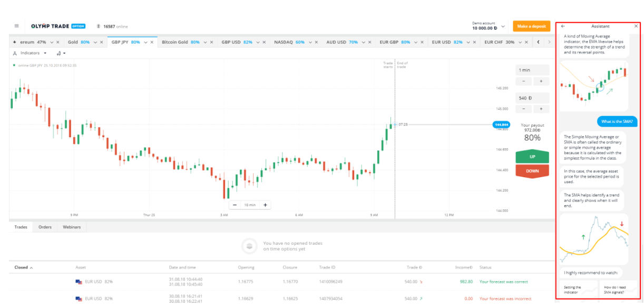Click trade ID 1410096249
Screen dimensions: 644x308
point(331,282)
